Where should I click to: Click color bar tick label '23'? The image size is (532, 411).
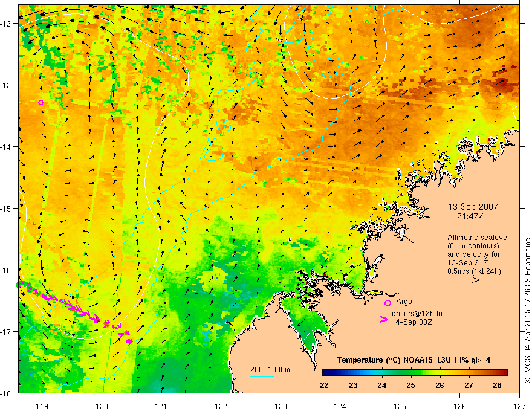pos(353,385)
